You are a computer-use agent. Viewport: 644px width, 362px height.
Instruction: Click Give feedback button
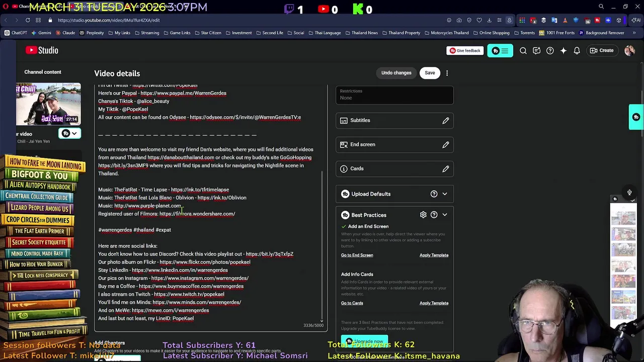click(465, 51)
